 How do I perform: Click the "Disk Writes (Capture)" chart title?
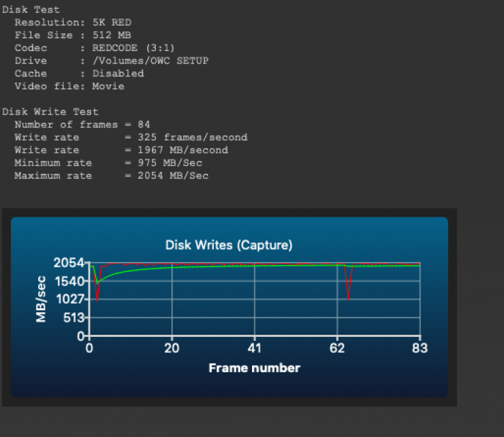tap(229, 245)
